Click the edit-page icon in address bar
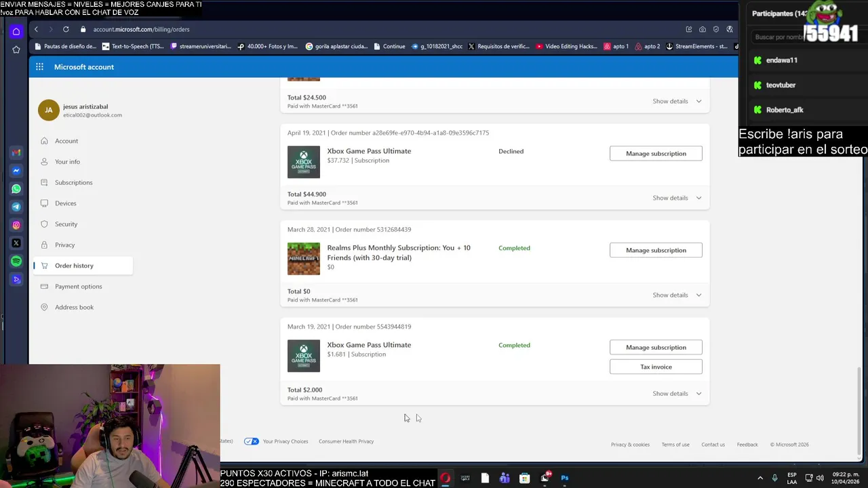Image resolution: width=868 pixels, height=488 pixels. pyautogui.click(x=689, y=29)
